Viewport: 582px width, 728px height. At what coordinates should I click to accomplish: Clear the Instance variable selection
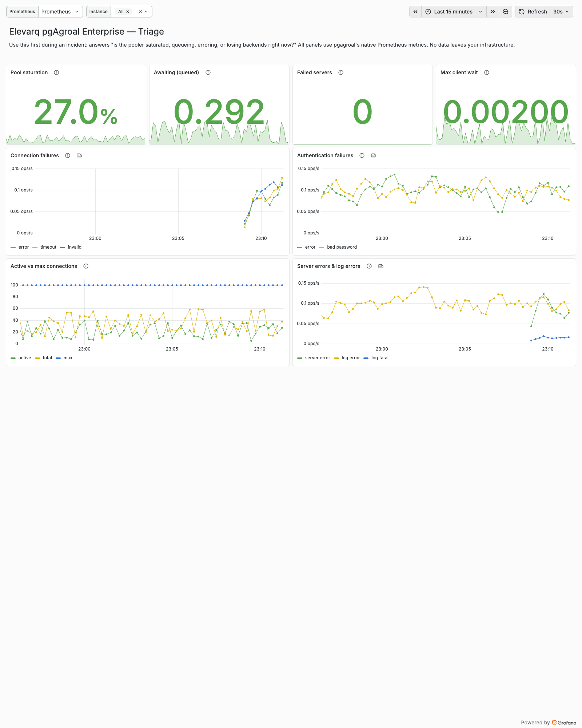pyautogui.click(x=140, y=12)
